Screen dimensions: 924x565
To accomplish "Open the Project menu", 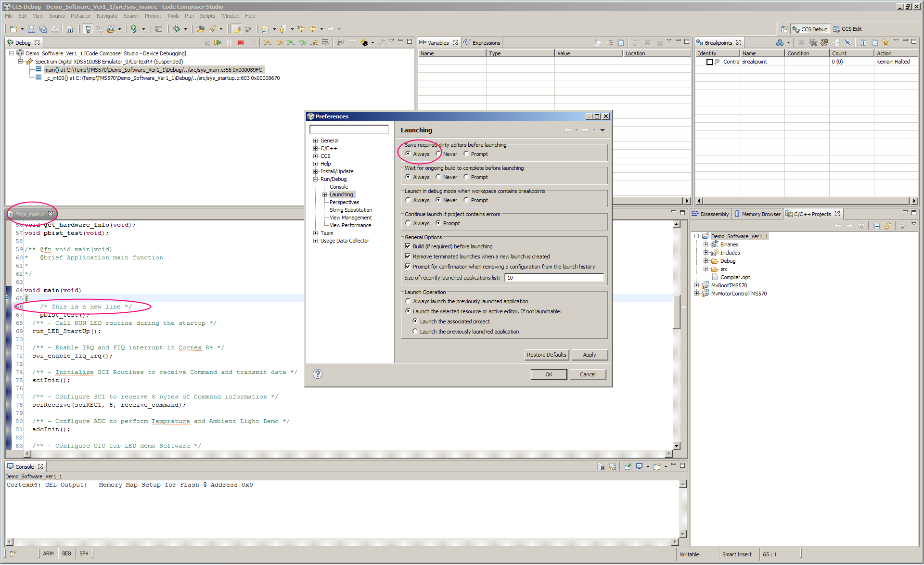I will [x=153, y=16].
